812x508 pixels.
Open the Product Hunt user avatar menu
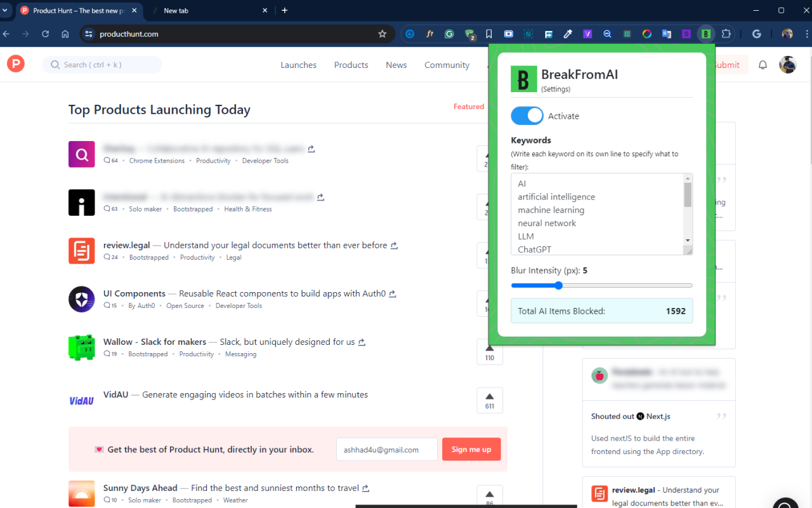tap(787, 65)
